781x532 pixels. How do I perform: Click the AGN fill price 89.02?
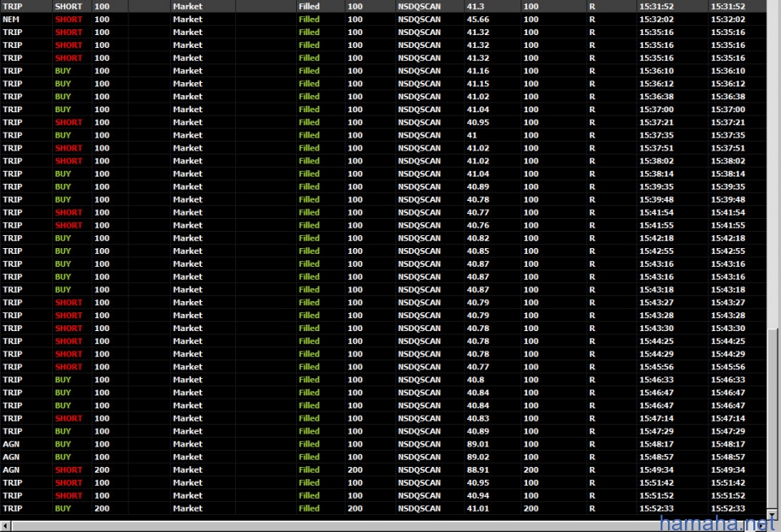tap(478, 457)
